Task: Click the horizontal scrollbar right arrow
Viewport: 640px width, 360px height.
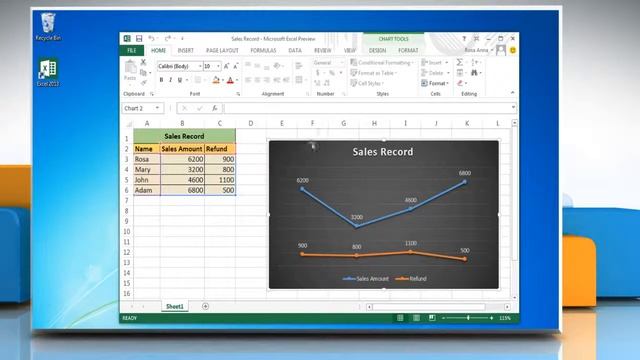Action: pyautogui.click(x=507, y=307)
